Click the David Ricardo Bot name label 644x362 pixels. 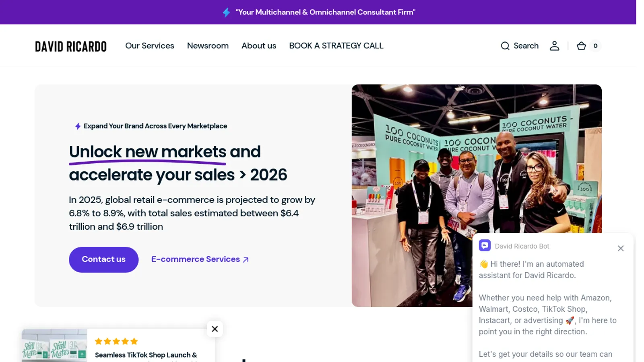pyautogui.click(x=522, y=246)
